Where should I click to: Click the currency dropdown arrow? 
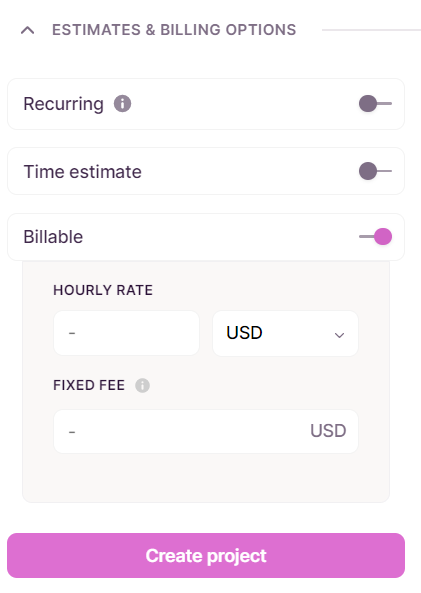coord(339,335)
